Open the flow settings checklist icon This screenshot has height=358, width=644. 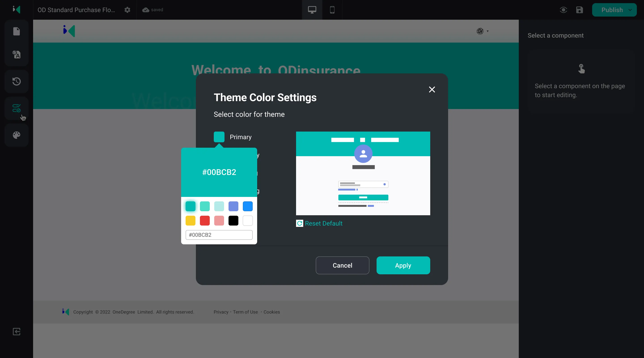17,108
